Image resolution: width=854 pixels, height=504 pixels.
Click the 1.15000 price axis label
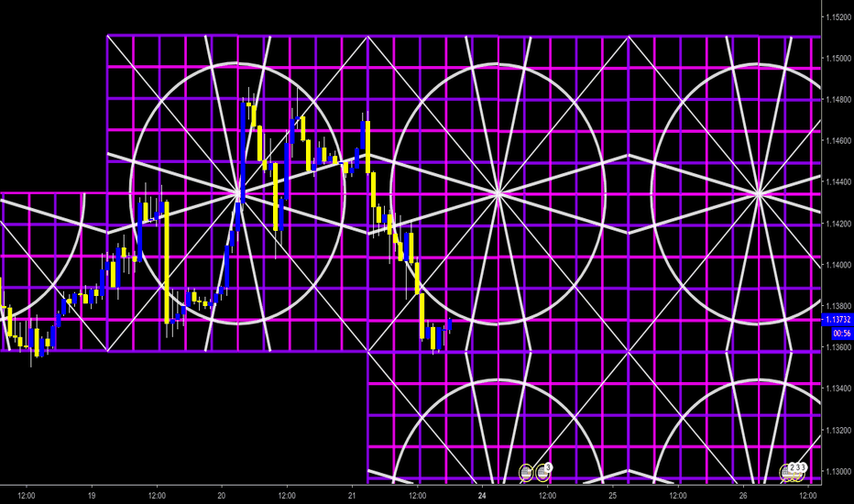tap(838, 59)
